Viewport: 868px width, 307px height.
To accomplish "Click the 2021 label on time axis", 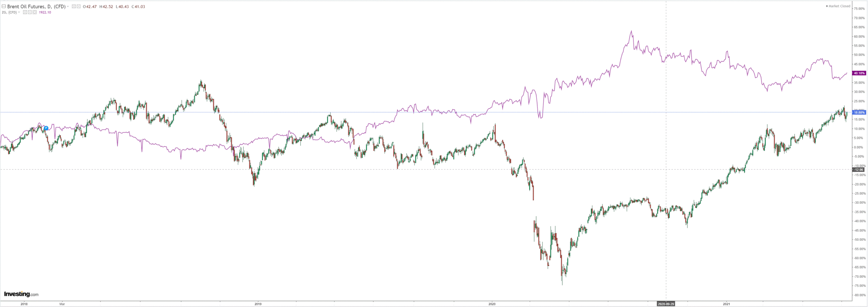I will click(x=726, y=304).
